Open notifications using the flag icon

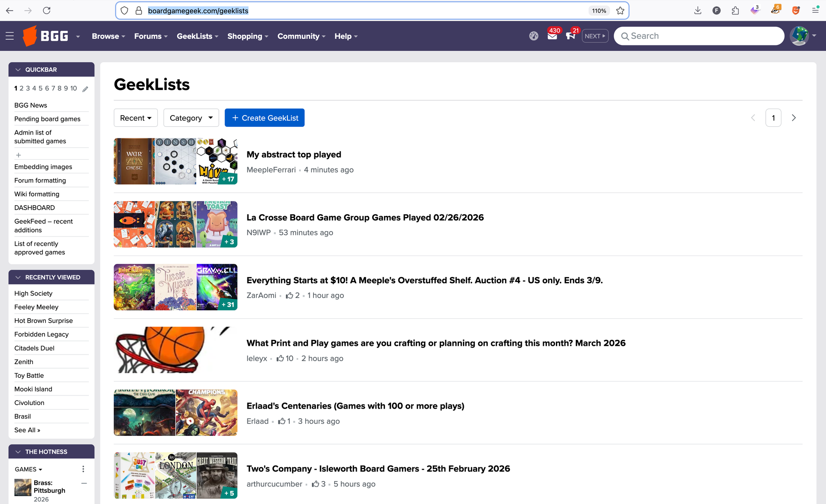pyautogui.click(x=571, y=36)
